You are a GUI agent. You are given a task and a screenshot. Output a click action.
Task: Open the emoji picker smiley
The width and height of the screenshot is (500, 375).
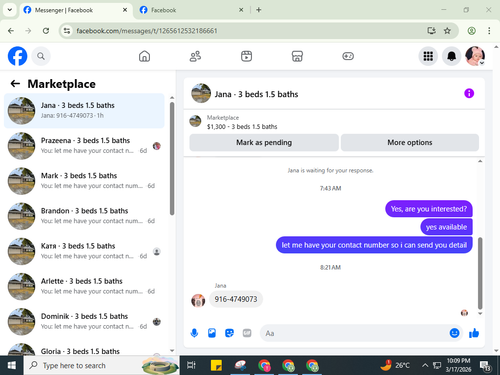[x=454, y=333]
